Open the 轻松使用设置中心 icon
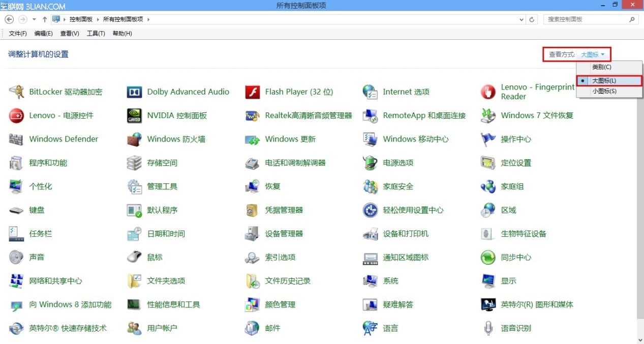This screenshot has height=344, width=644. click(x=370, y=210)
